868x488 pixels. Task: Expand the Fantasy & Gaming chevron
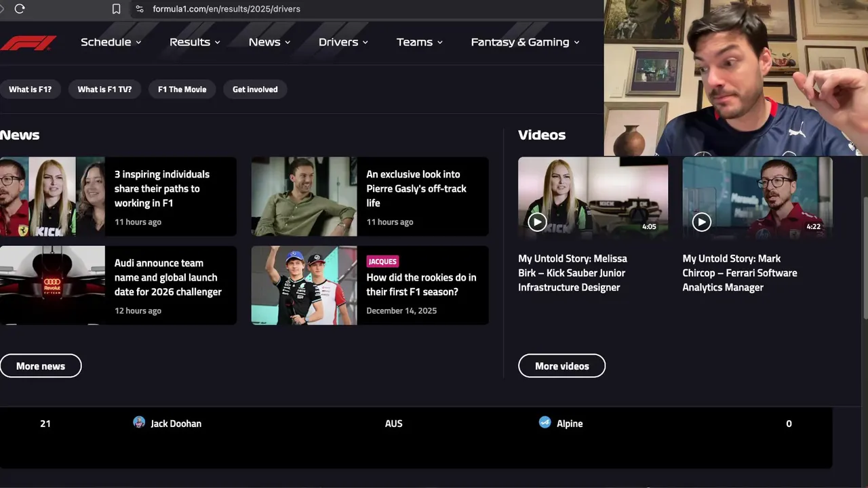coord(577,43)
